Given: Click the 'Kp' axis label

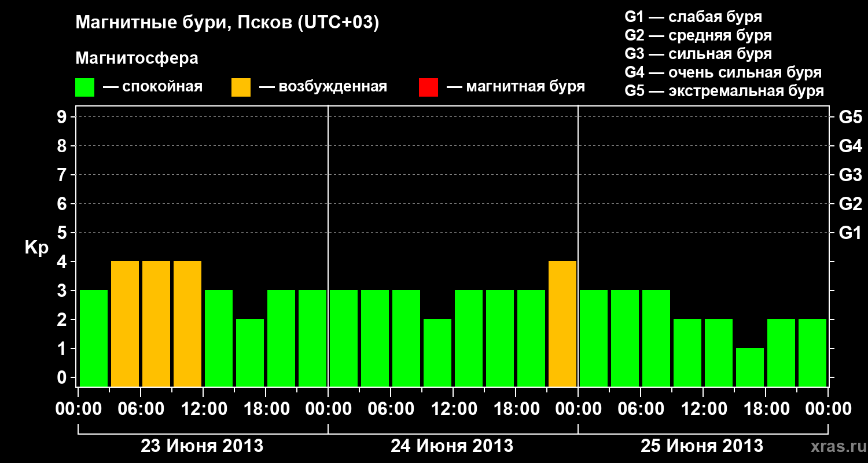Looking at the screenshot, I should pyautogui.click(x=36, y=248).
